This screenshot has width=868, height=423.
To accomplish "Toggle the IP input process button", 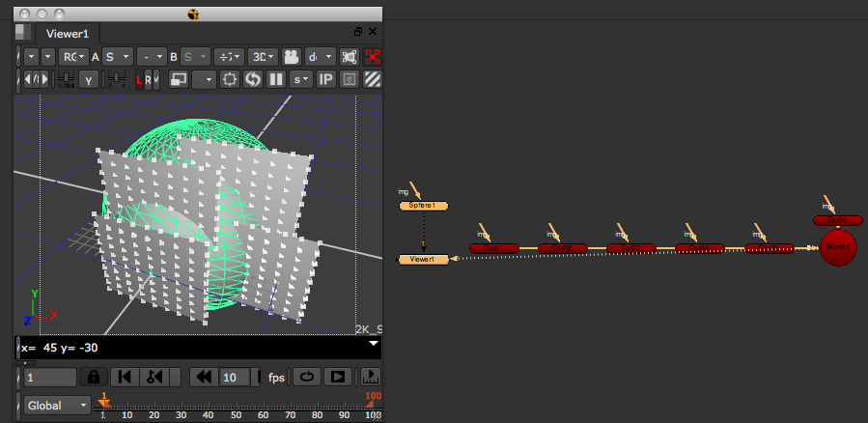I will point(325,79).
